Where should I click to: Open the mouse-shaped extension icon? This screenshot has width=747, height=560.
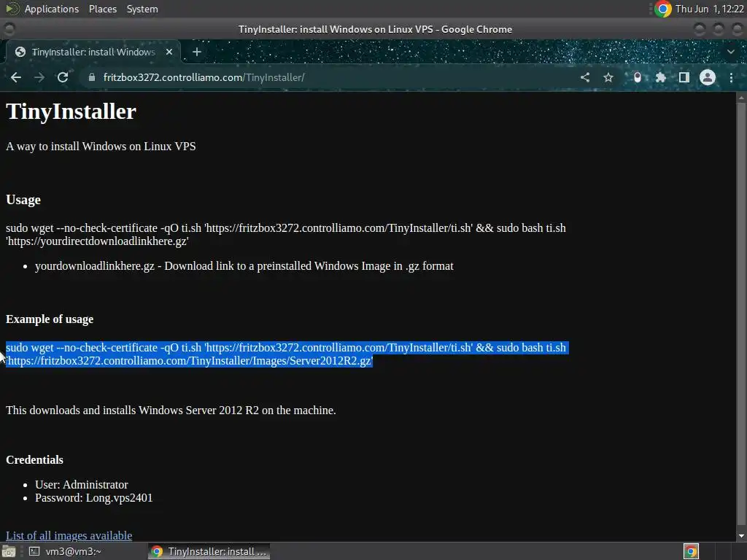[638, 77]
